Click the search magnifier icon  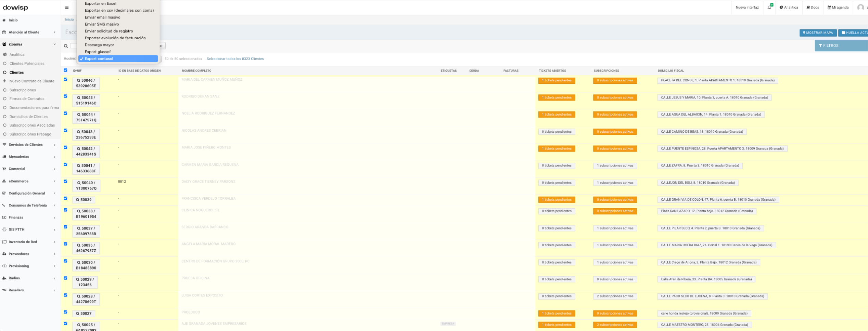[x=66, y=46]
